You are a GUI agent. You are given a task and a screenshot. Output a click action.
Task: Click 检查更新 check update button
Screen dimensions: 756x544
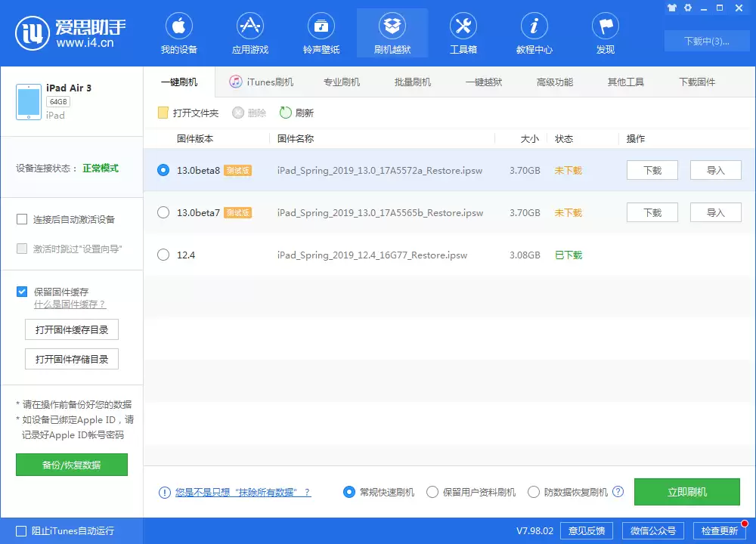tap(720, 531)
